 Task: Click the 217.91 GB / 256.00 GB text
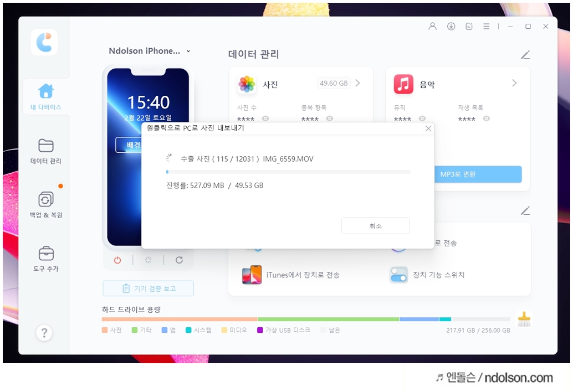(478, 331)
